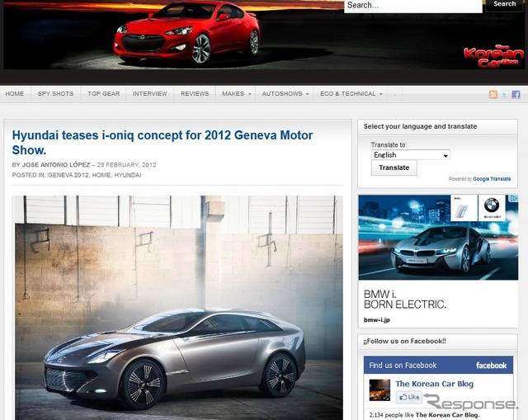Open author Jose Antonio López link
Screen dimensions: 528x420
pos(56,165)
